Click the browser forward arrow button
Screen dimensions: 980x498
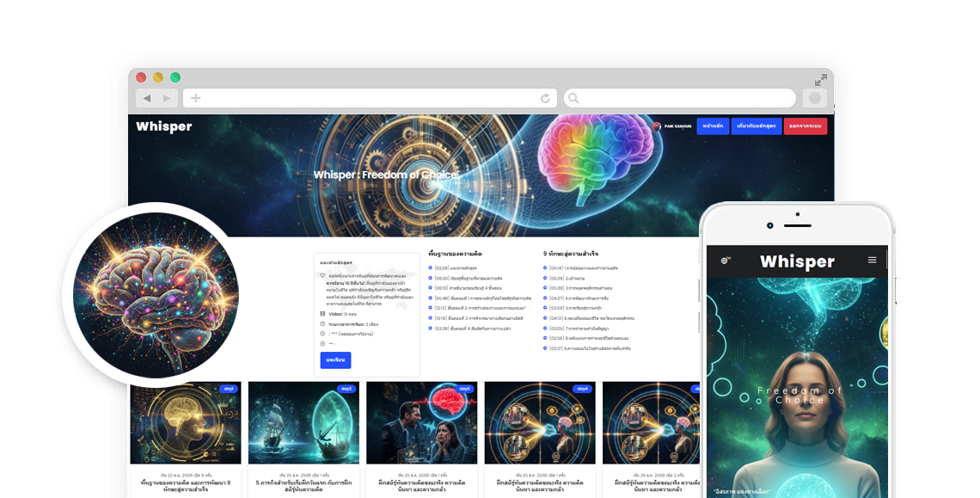point(168,98)
